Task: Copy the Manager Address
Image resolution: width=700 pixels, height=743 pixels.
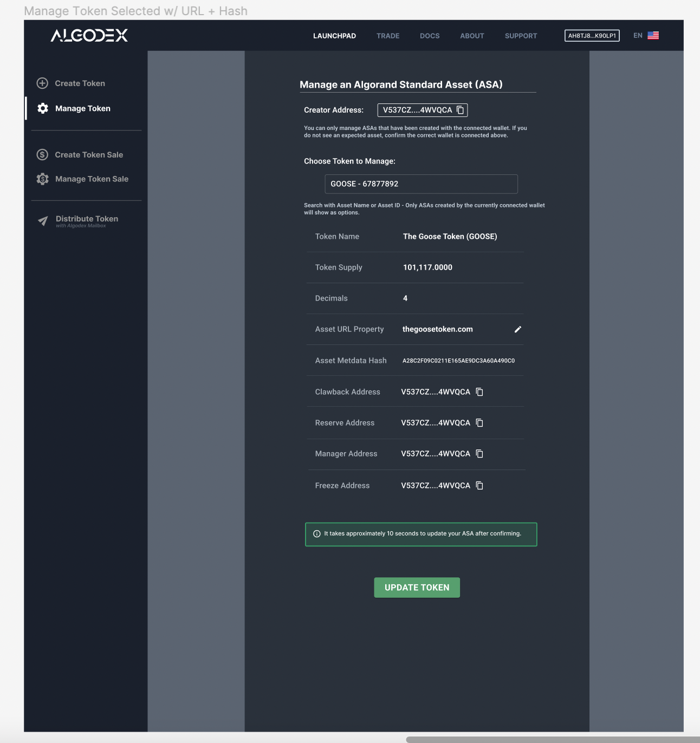Action: point(479,454)
